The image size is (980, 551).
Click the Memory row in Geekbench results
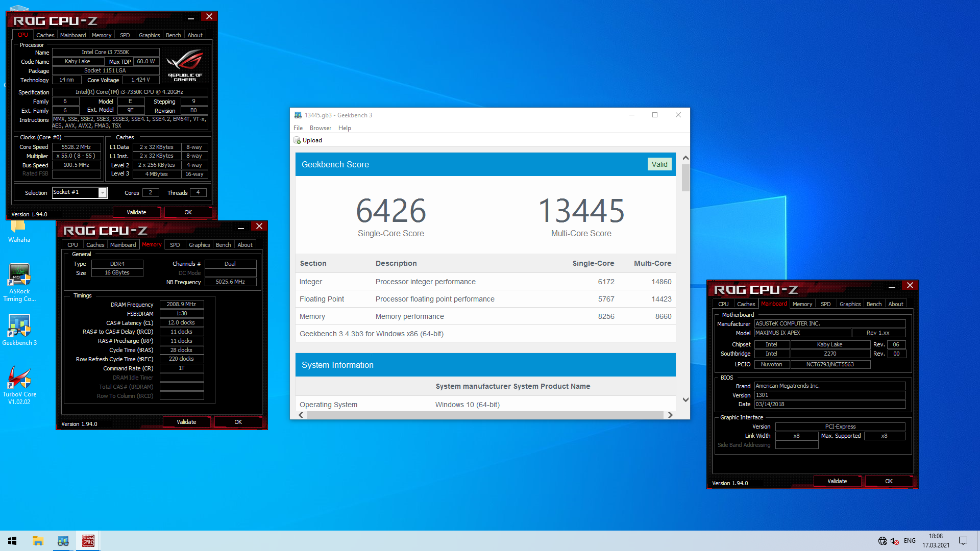pos(485,316)
